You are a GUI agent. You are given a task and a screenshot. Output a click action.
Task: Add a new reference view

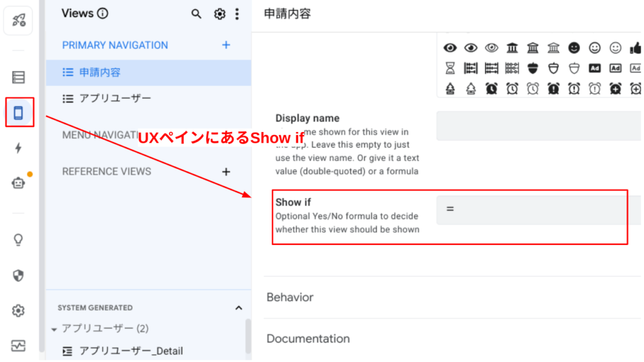(226, 172)
